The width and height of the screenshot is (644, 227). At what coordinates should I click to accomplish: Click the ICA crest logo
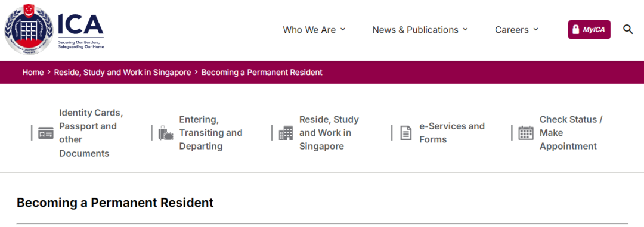(x=29, y=30)
